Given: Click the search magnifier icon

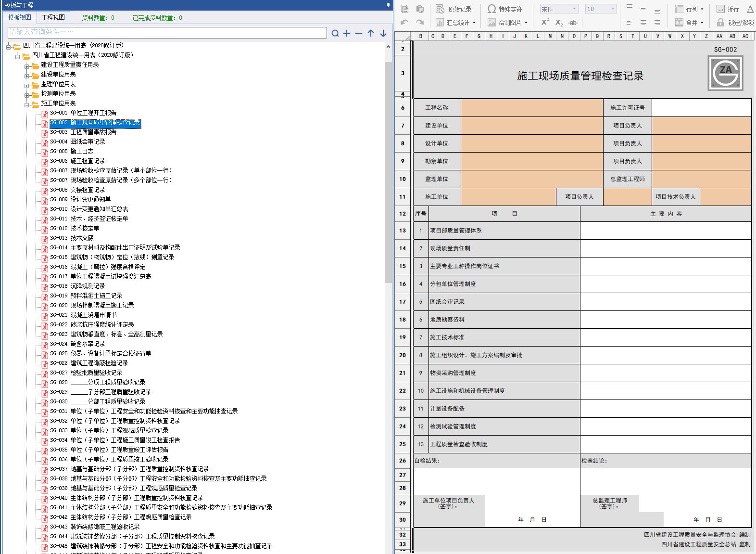Looking at the screenshot, I should [x=335, y=33].
